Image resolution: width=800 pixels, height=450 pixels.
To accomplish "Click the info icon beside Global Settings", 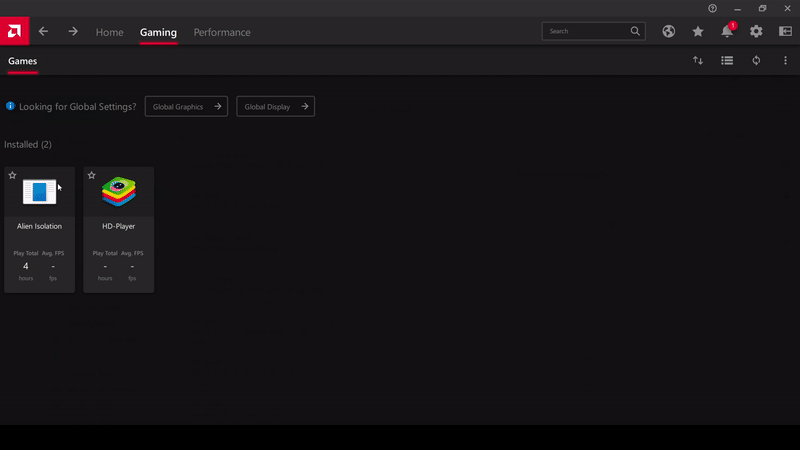I will click(10, 106).
